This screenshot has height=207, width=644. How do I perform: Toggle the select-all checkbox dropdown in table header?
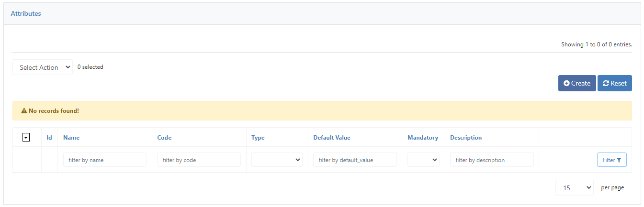[26, 138]
